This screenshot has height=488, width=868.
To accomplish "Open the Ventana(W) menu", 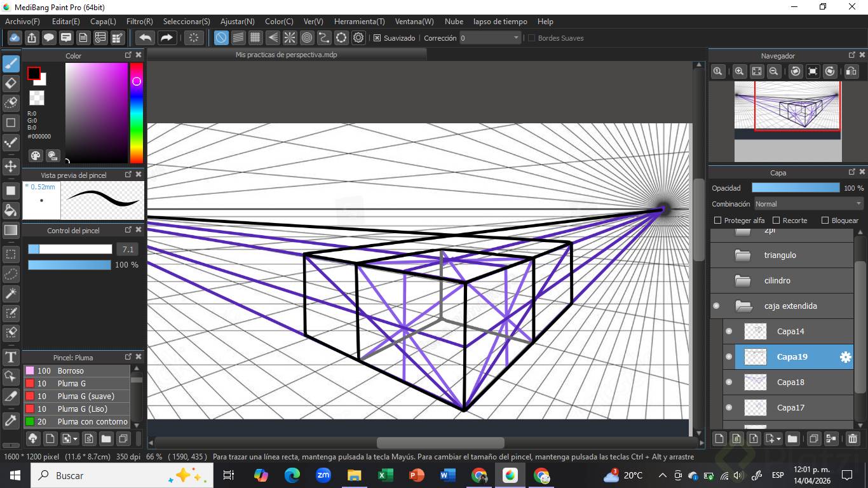I will click(x=414, y=22).
